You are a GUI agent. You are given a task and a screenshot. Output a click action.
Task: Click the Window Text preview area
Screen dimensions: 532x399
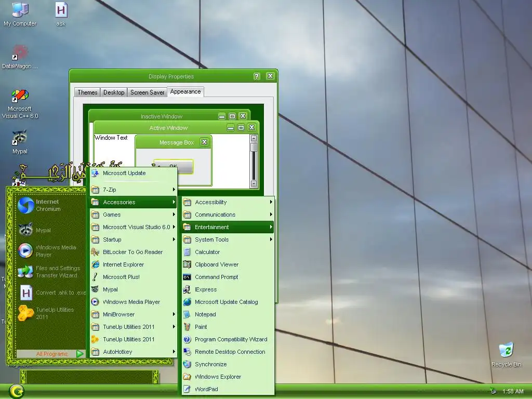click(x=111, y=138)
